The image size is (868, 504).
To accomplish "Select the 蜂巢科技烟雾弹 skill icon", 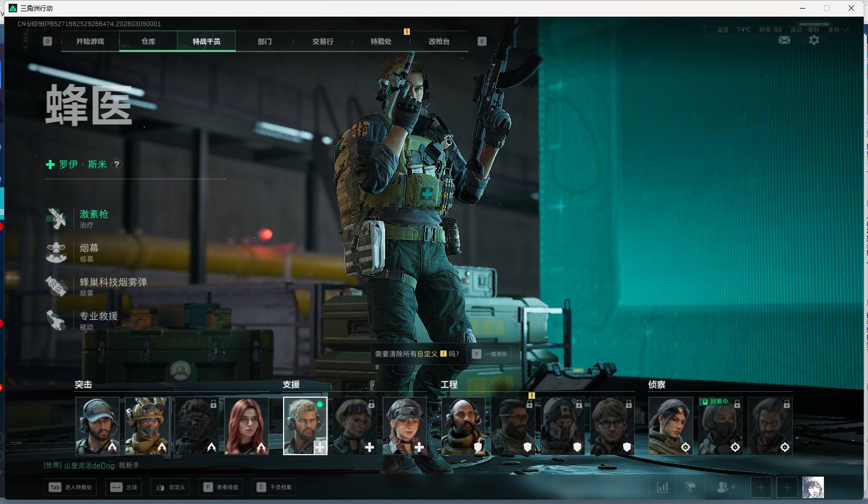I will pos(56,286).
